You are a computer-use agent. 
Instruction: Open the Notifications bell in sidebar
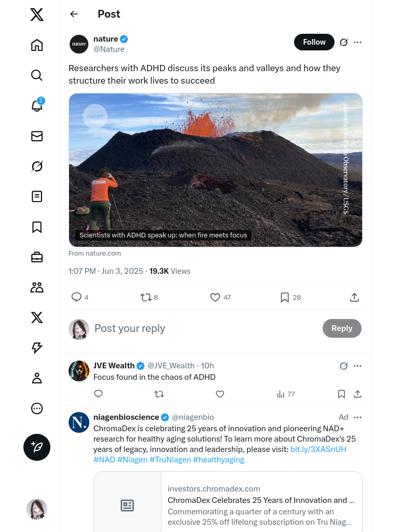tap(37, 105)
